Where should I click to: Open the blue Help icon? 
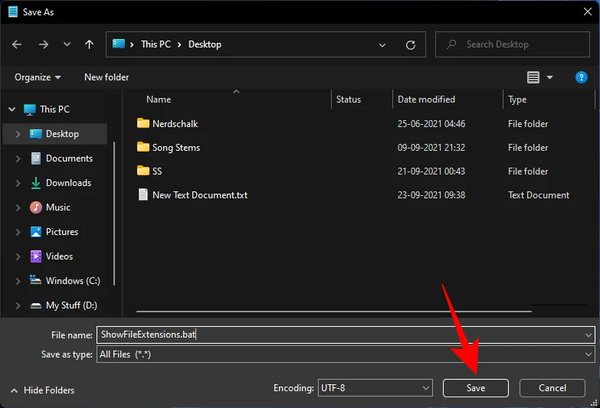pyautogui.click(x=581, y=77)
